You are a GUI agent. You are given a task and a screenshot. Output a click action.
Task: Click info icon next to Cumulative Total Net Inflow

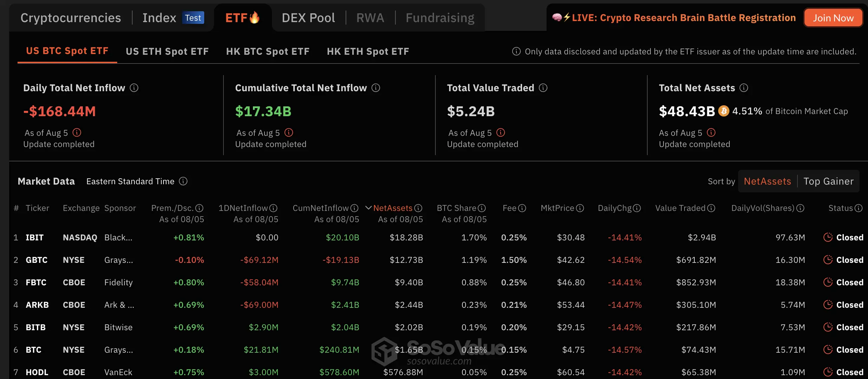point(376,88)
